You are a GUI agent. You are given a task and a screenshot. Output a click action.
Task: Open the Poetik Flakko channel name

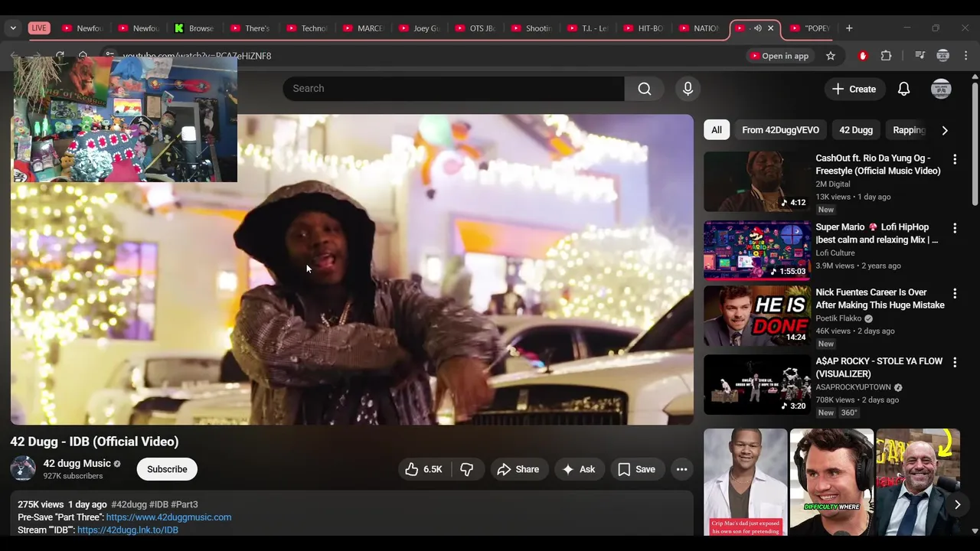click(838, 318)
